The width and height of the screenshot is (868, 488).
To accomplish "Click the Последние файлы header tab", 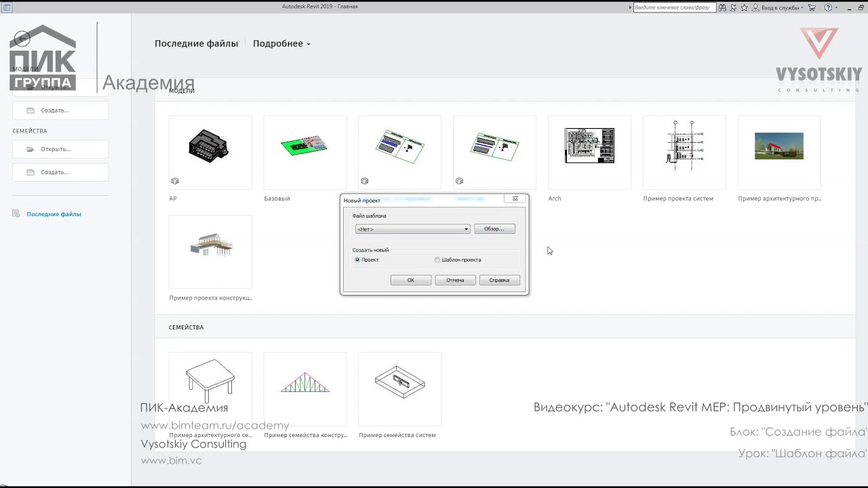I will [x=196, y=43].
